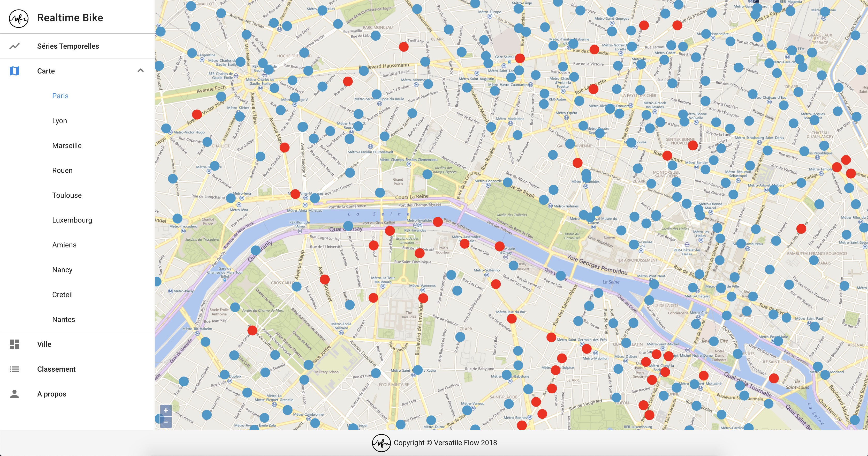Click the Carte map icon

(x=14, y=71)
